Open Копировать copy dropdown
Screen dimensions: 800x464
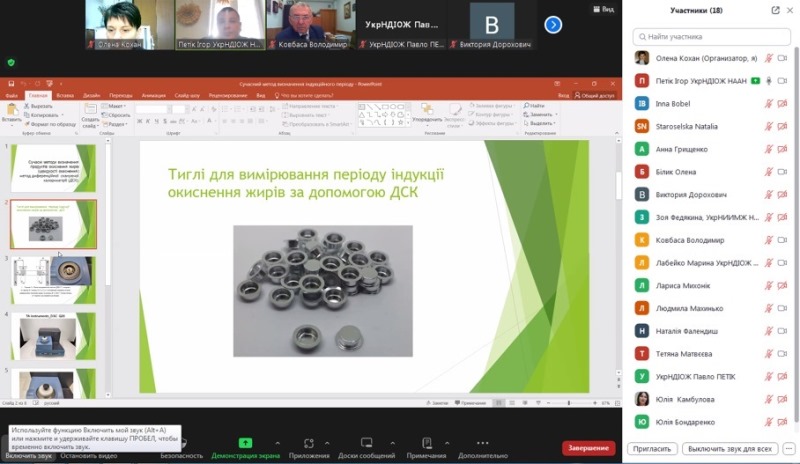point(44,115)
